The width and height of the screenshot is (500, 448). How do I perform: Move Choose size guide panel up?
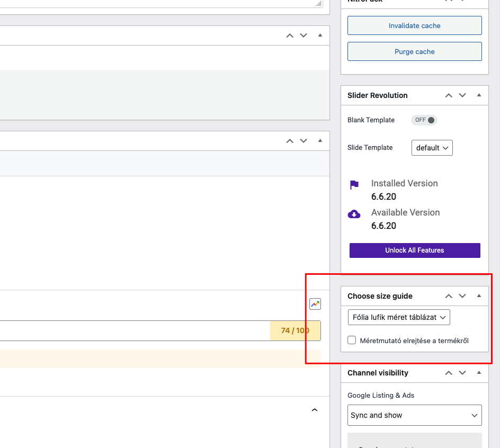pos(449,296)
